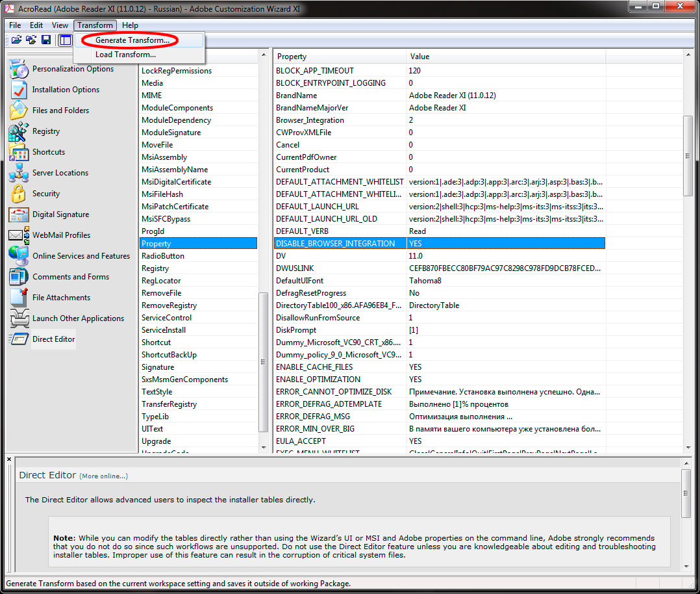Screen dimensions: 700x594
Task: Click the second open-folder toolbar icon
Action: [31, 40]
